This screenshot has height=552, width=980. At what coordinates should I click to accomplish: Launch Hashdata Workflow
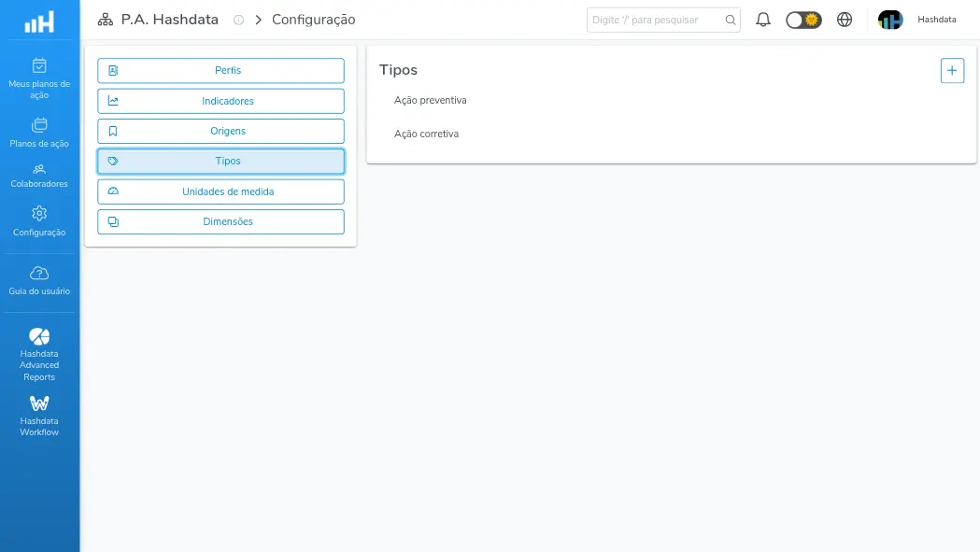tap(39, 417)
